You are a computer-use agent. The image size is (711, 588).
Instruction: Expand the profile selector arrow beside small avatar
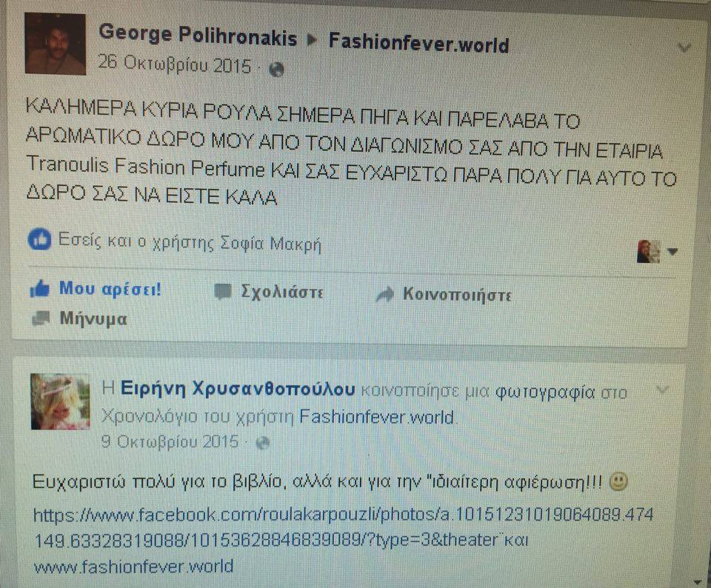click(x=673, y=252)
